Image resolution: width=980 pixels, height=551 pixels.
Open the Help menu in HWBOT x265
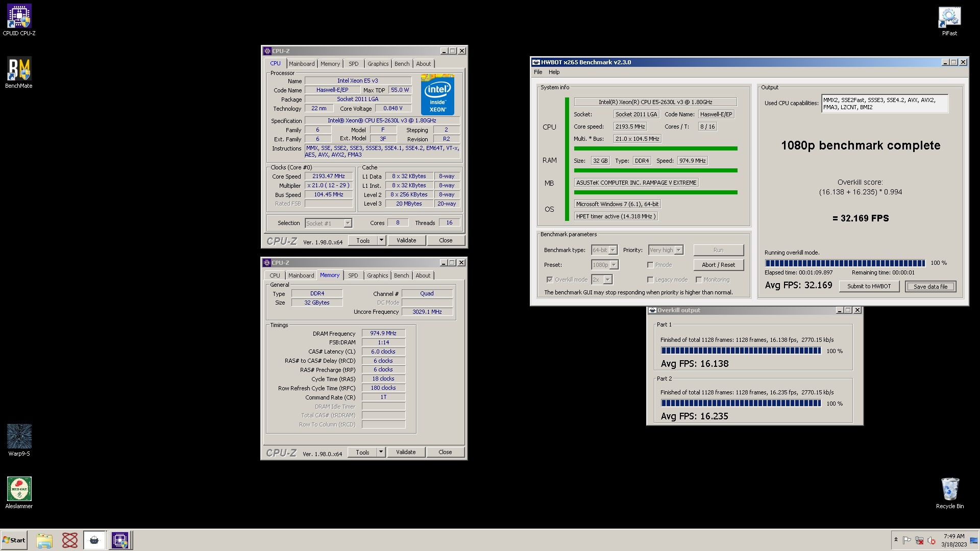click(x=554, y=72)
